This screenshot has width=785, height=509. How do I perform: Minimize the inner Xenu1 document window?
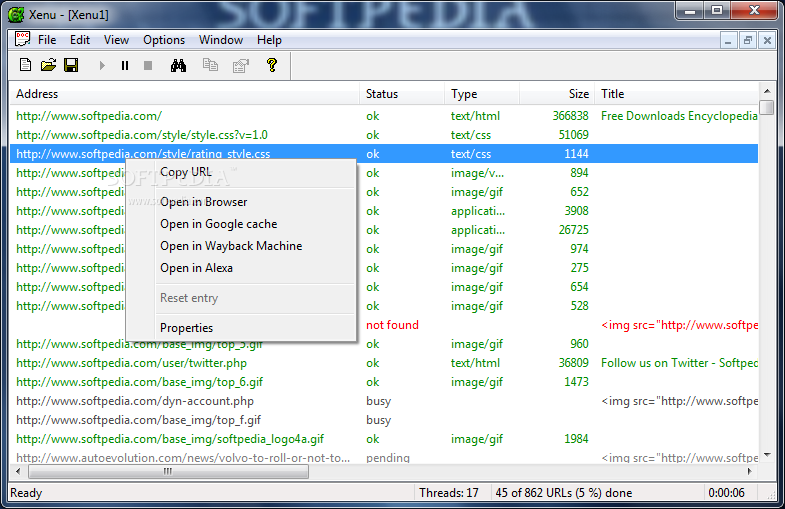(728, 41)
